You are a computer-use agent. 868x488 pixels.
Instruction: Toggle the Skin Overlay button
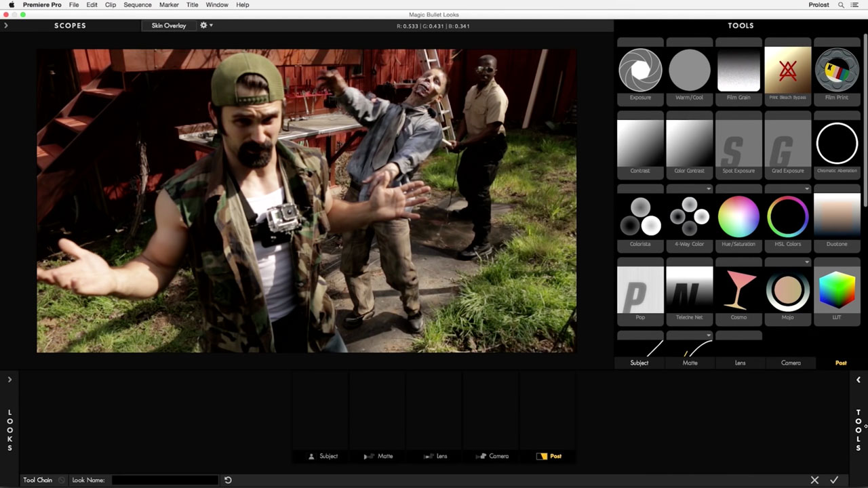point(169,25)
